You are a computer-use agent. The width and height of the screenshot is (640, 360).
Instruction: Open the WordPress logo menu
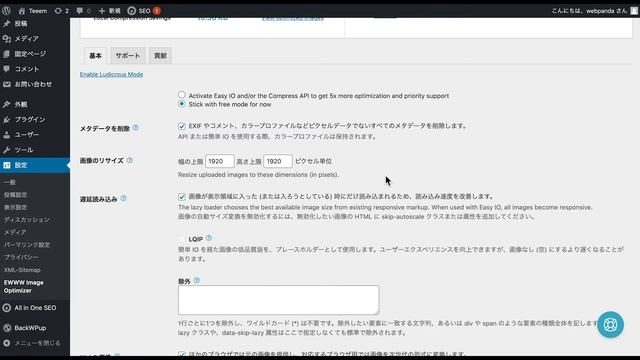(x=6, y=11)
